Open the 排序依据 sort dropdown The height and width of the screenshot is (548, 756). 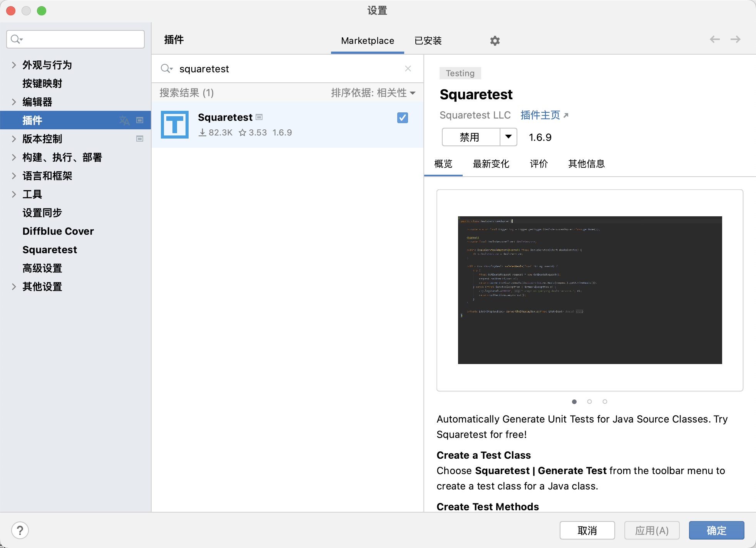point(373,93)
